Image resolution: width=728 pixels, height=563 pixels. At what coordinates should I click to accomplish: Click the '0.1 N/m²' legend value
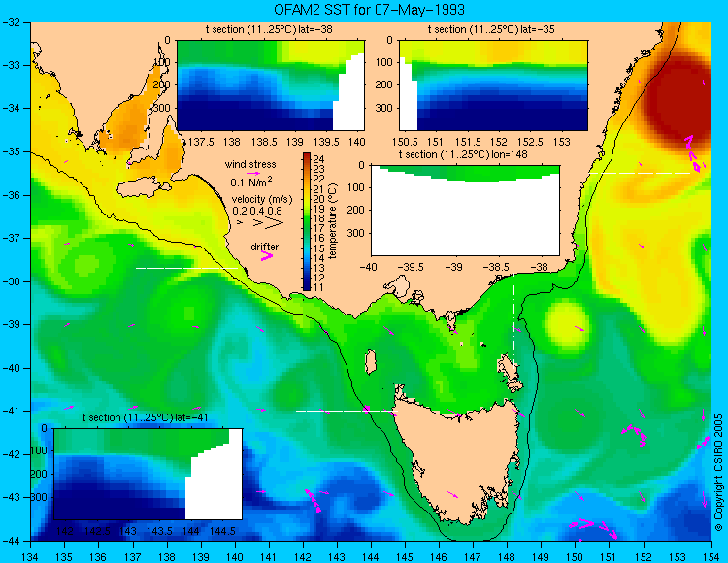tap(251, 182)
